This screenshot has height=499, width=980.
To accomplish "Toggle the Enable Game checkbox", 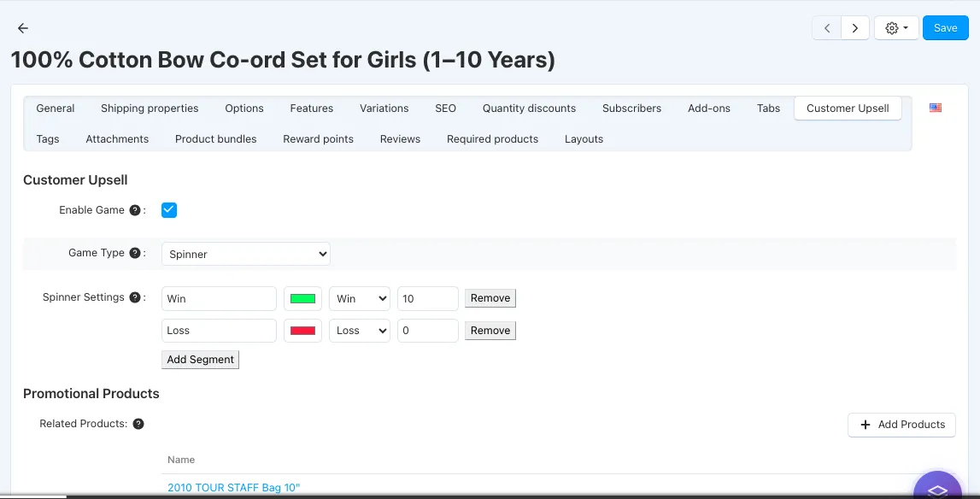I will 169,210.
